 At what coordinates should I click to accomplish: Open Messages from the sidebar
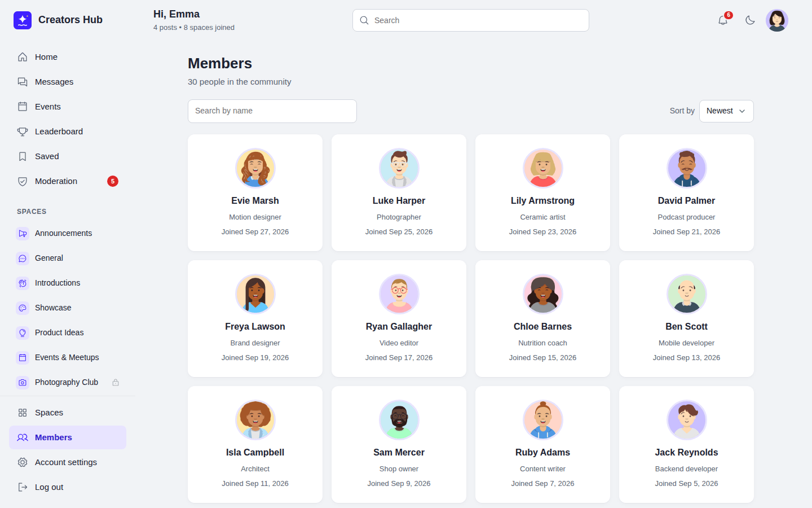68,82
